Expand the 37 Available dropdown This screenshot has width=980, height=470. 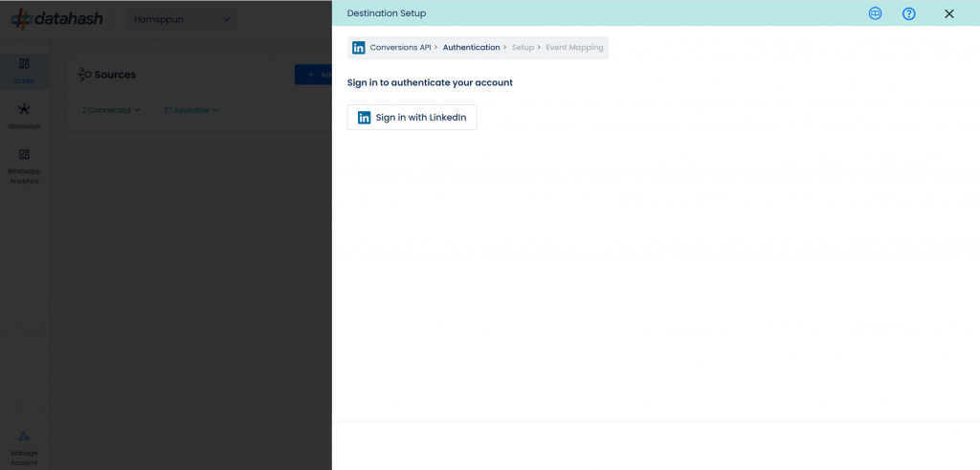190,110
